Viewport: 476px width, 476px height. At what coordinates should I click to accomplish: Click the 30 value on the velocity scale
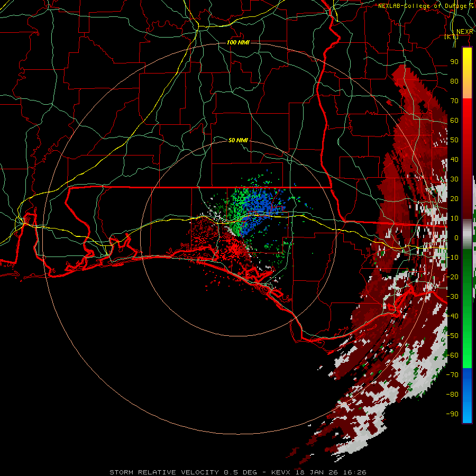[454, 179]
